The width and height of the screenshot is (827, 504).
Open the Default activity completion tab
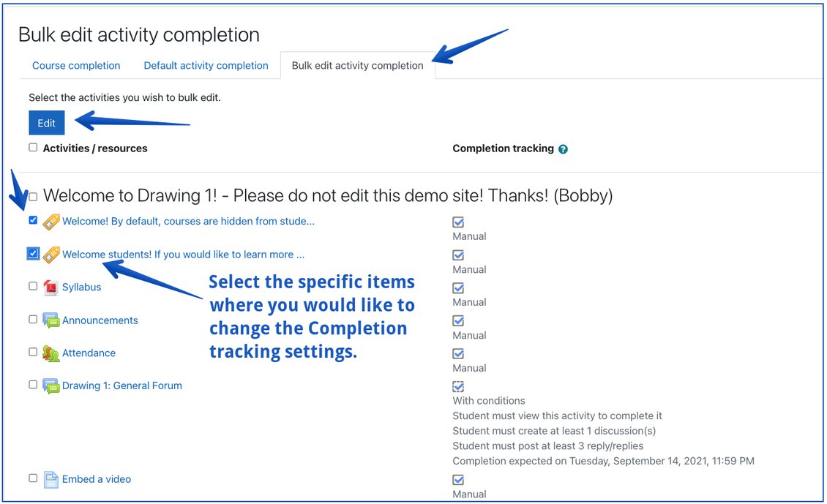(206, 65)
